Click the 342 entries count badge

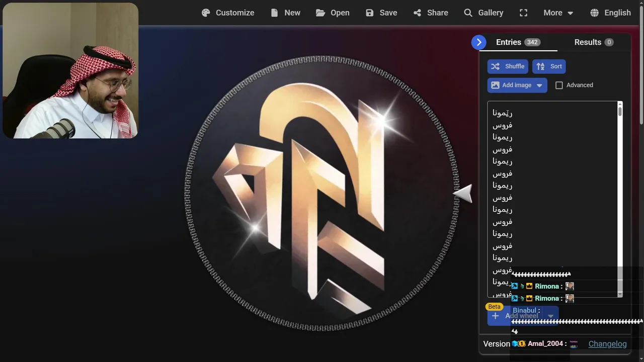(532, 42)
